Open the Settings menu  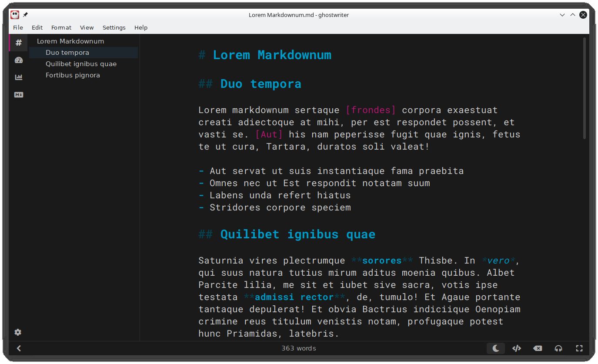coord(114,27)
